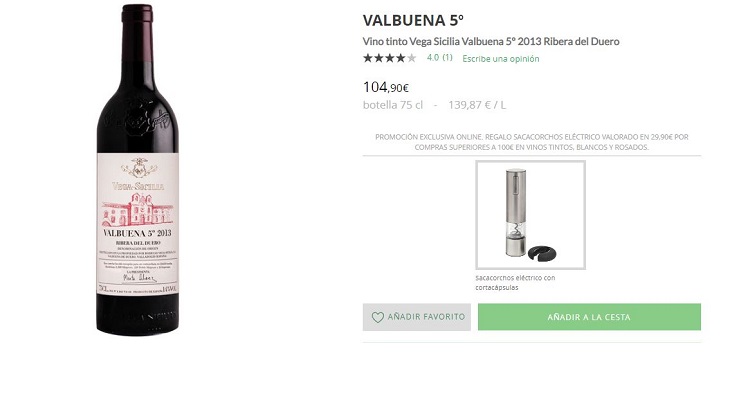Viewport: 750px width, 400px height.
Task: Click the Sacacorchos eléctrico con cortacápsulas caption
Action: point(515,282)
